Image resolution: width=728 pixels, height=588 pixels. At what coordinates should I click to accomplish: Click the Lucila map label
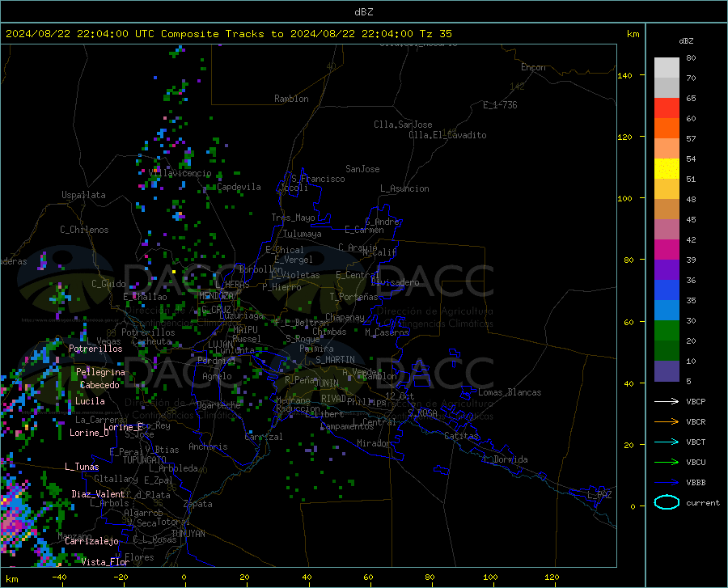tap(90, 401)
